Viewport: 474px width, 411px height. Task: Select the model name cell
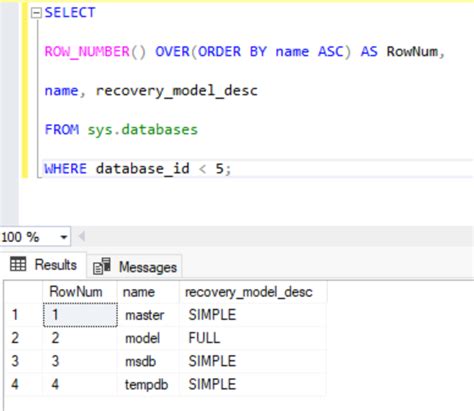pyautogui.click(x=148, y=338)
